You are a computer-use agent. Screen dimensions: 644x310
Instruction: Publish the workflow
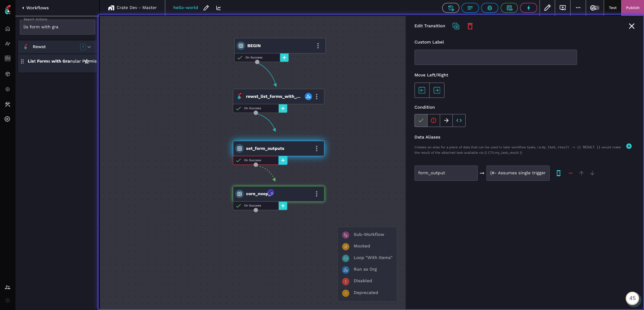[x=632, y=8]
